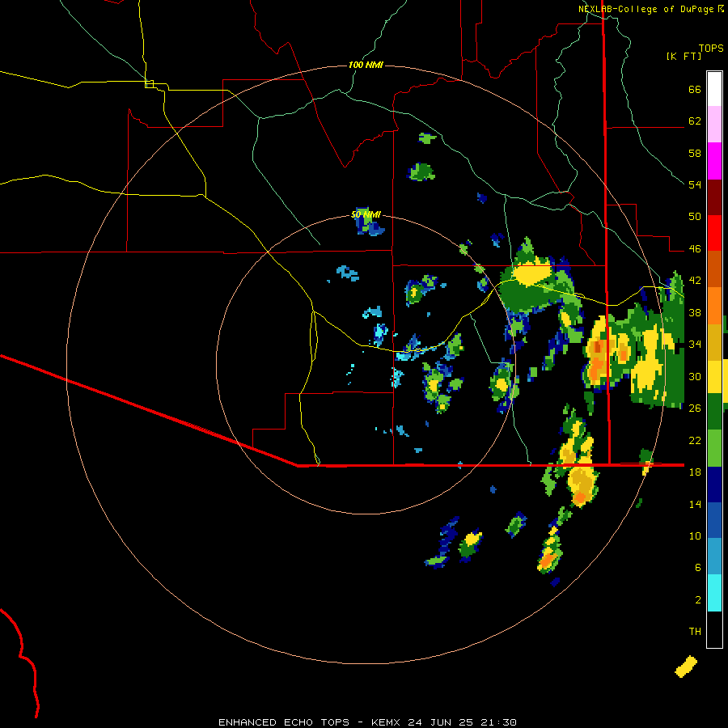Click the dark red 50-54 kft legend swatch
The width and height of the screenshot is (728, 728).
[714, 197]
